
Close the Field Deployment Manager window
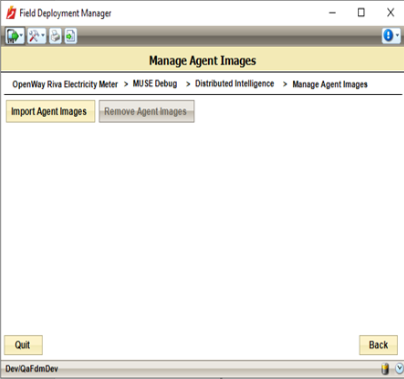(x=390, y=13)
